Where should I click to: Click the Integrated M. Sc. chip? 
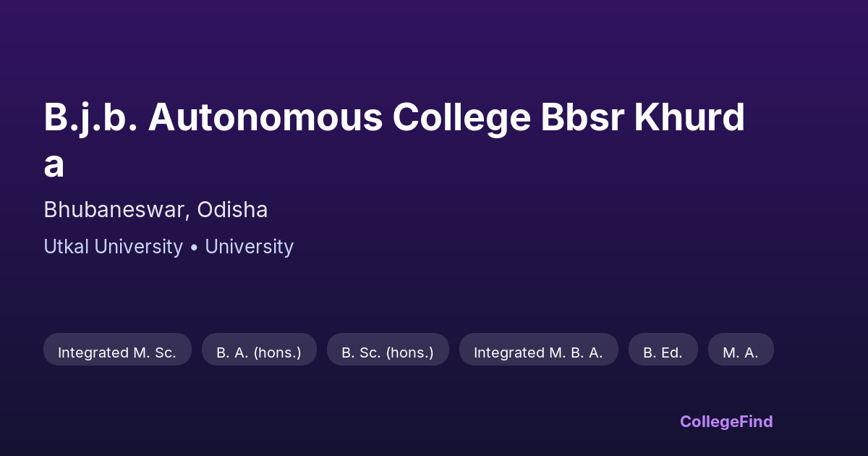pyautogui.click(x=117, y=352)
